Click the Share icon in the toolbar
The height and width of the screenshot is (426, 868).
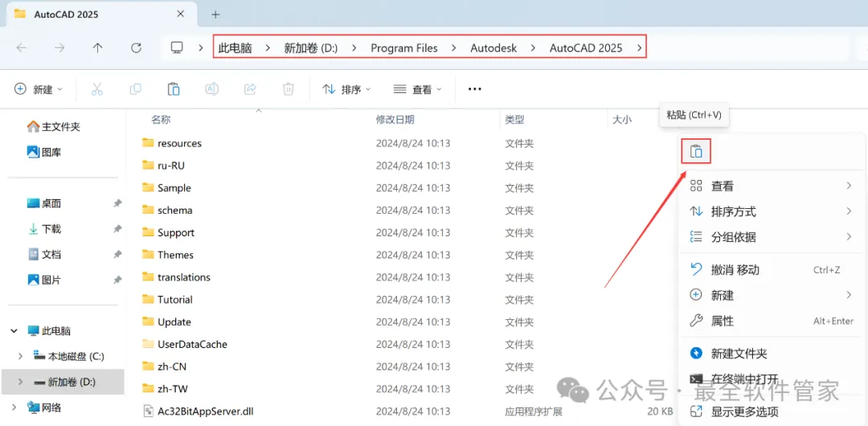[250, 88]
